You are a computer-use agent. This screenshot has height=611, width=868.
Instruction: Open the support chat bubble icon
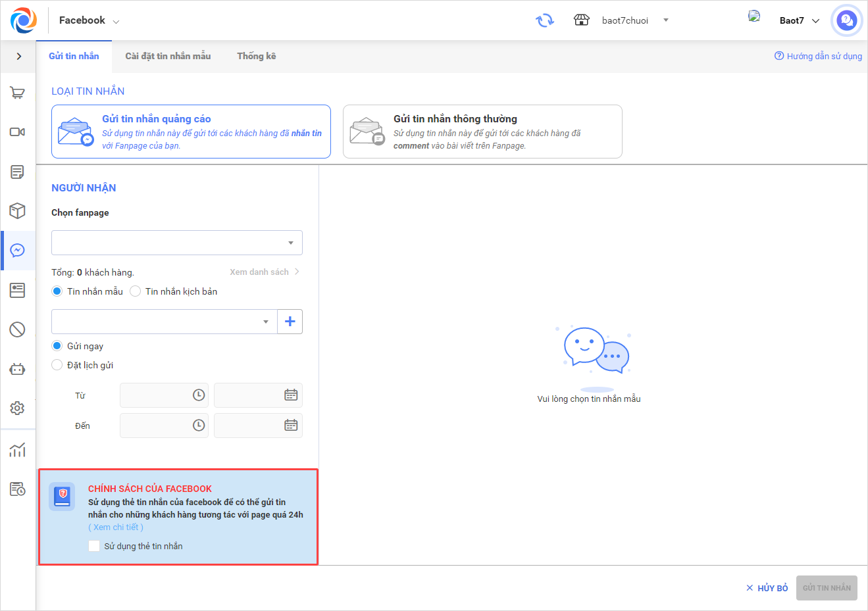click(846, 20)
